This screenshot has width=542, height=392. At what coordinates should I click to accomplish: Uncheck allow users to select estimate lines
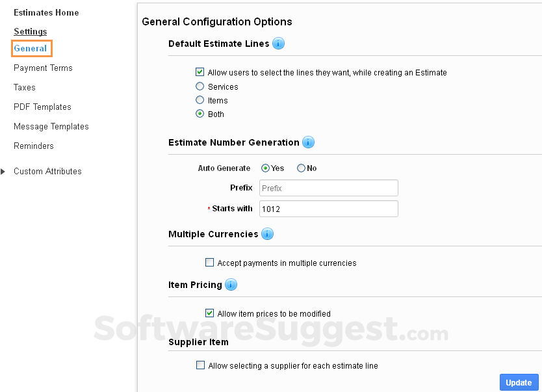pyautogui.click(x=200, y=72)
